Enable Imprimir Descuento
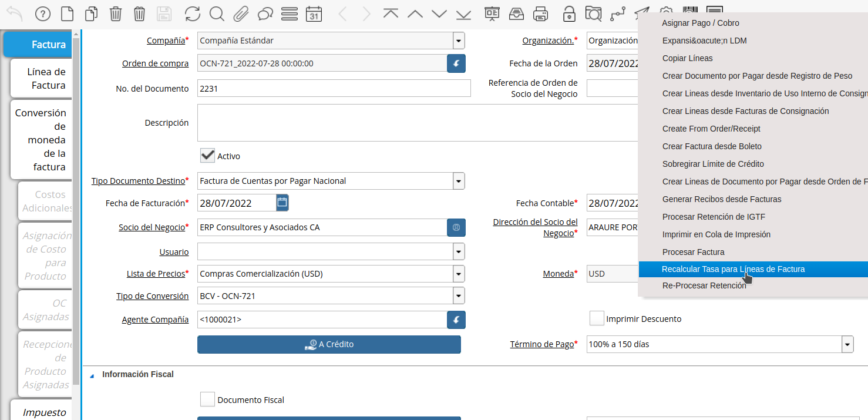868x420 pixels. pyautogui.click(x=597, y=318)
